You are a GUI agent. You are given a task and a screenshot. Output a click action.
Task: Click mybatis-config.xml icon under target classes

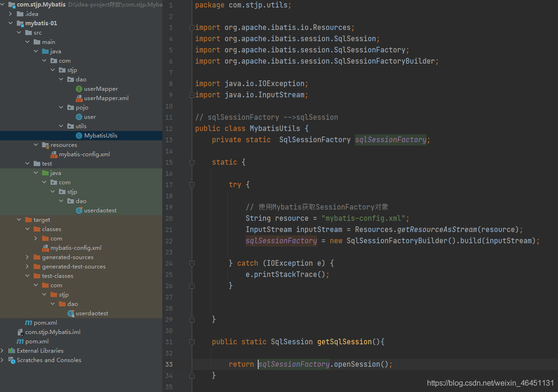click(45, 248)
